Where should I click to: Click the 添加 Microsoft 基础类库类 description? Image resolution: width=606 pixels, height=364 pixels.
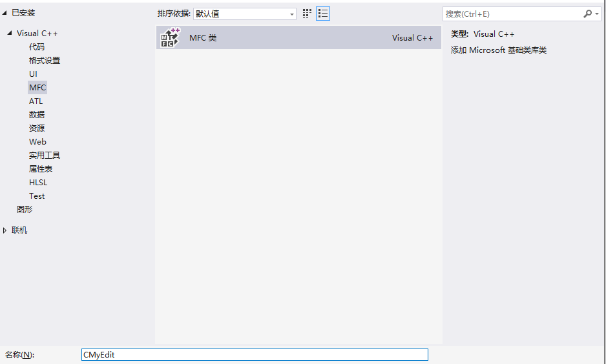(x=499, y=50)
